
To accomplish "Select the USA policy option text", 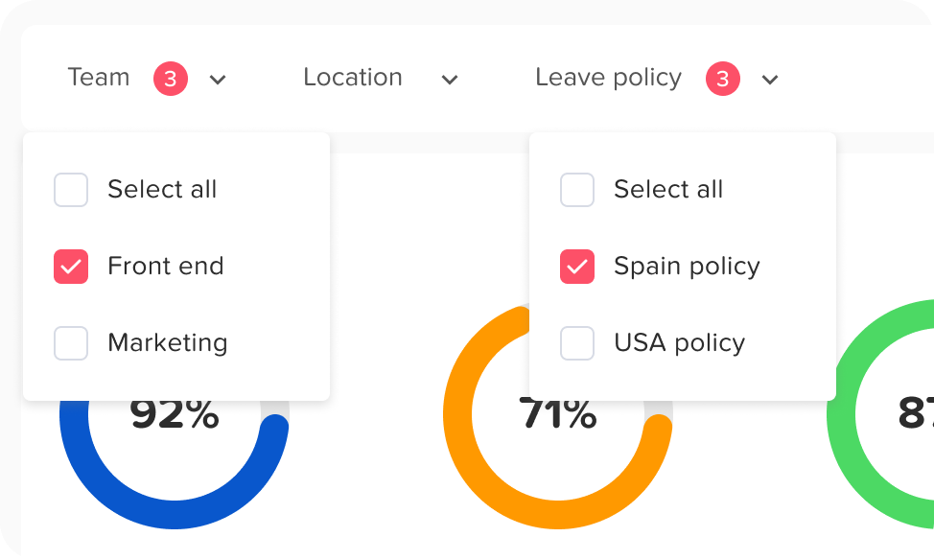I will [679, 343].
